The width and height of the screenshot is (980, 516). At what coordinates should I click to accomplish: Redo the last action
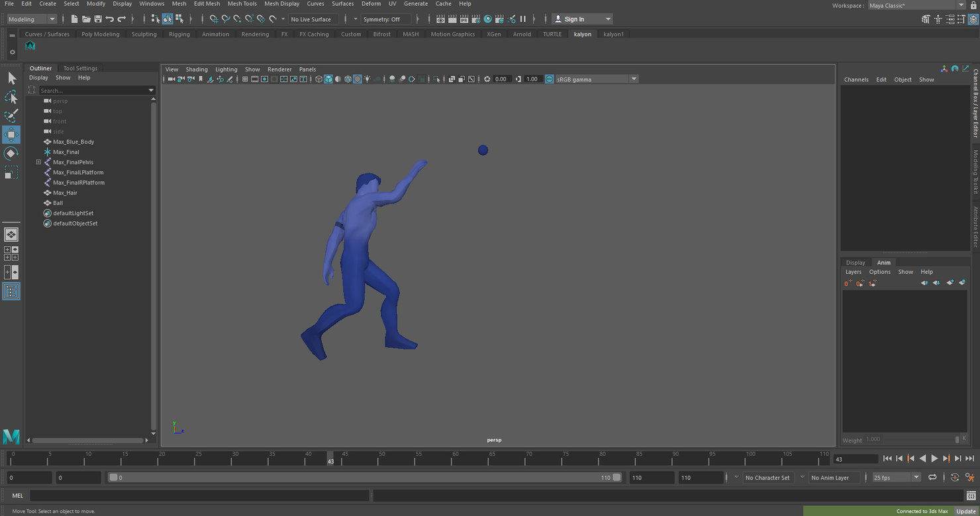coord(122,19)
